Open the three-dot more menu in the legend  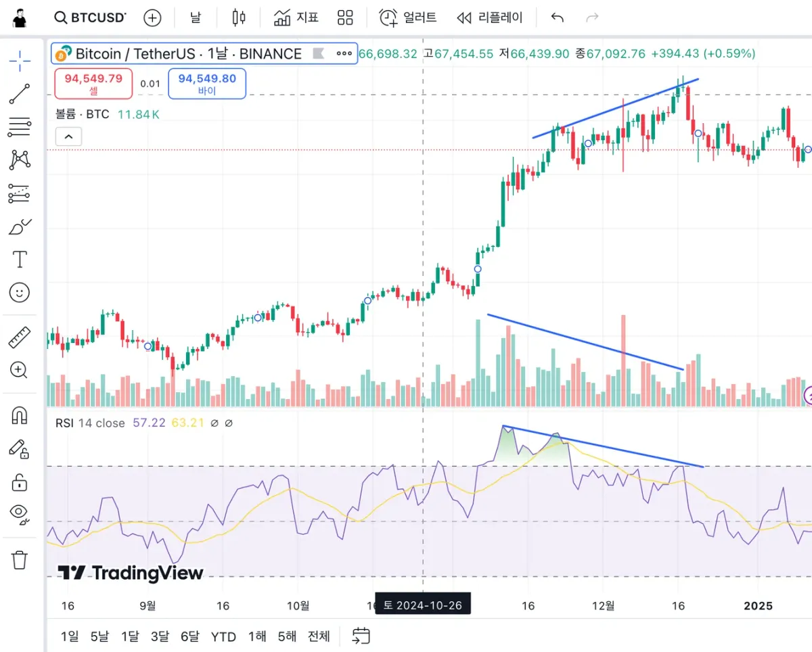344,53
